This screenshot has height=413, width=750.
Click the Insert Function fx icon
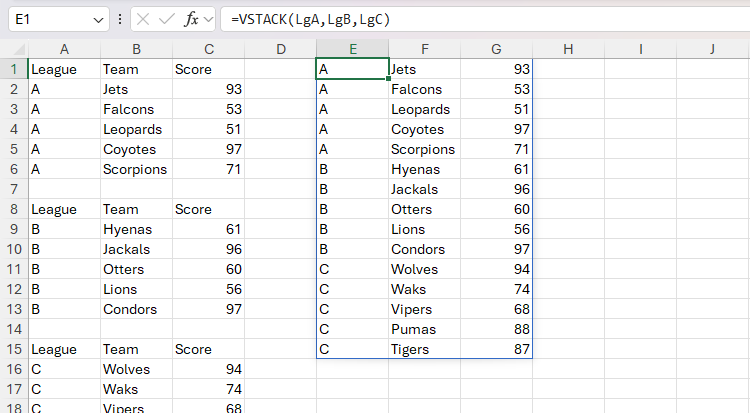(x=191, y=19)
